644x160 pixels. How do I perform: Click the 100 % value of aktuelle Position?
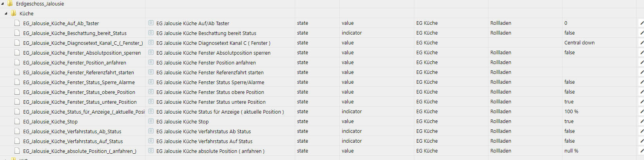(571, 112)
